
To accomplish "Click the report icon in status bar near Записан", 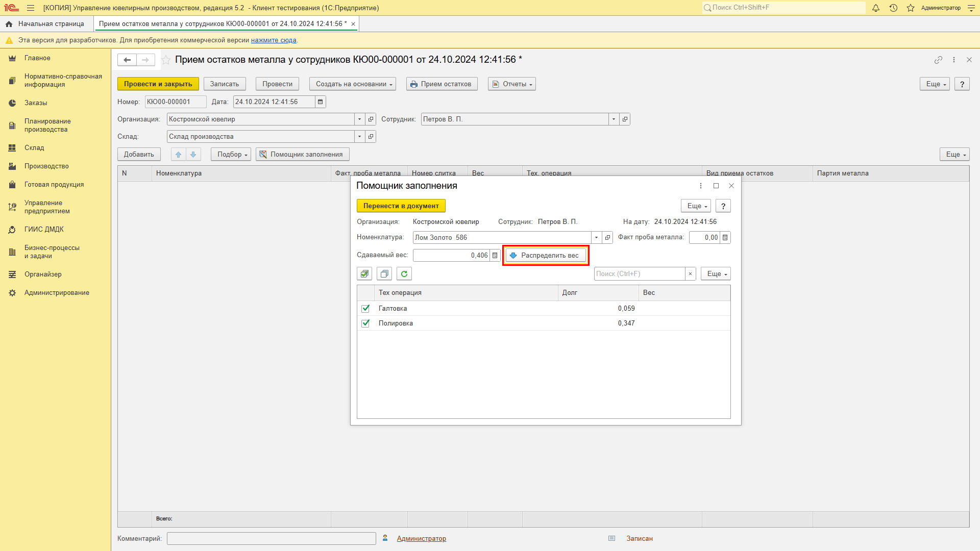I will (611, 539).
